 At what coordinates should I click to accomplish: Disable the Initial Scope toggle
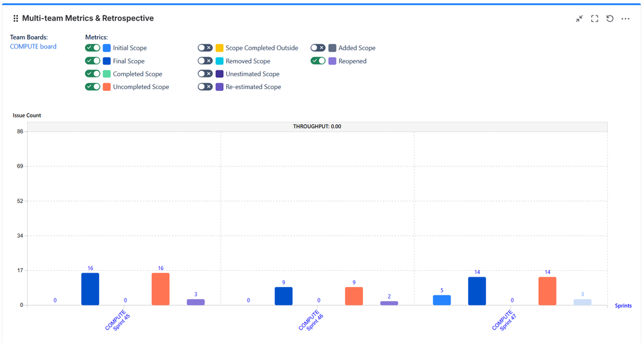tap(92, 48)
